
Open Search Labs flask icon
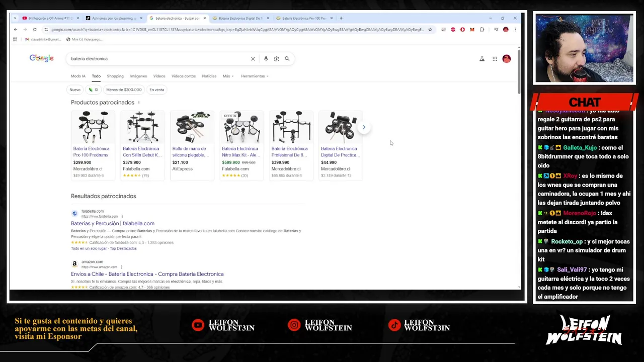[481, 59]
